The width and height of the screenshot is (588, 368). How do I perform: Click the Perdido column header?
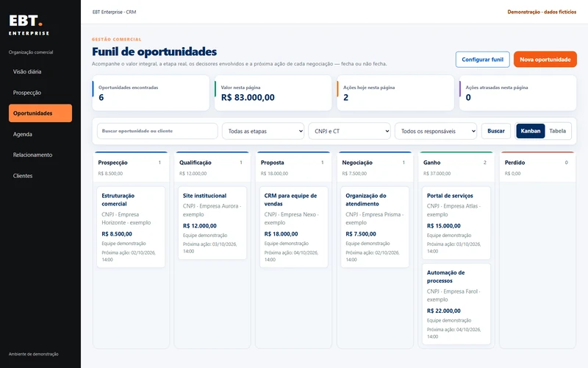point(538,167)
